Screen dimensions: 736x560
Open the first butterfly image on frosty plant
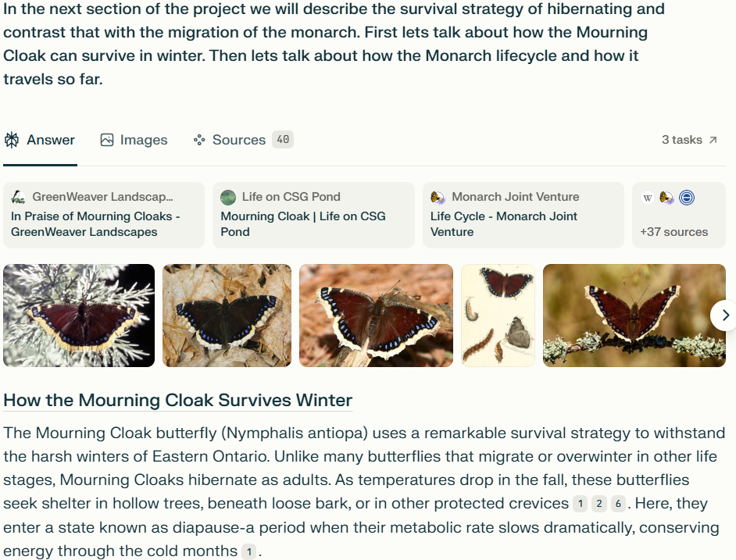point(79,315)
